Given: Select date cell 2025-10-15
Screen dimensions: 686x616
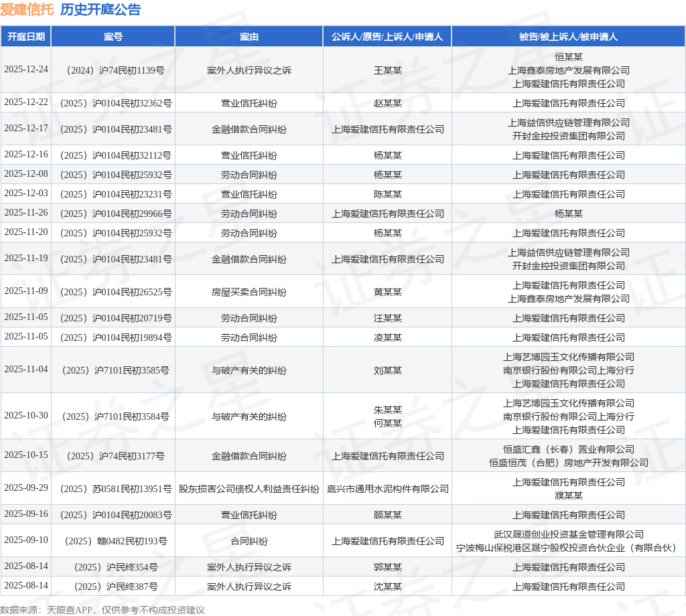Looking at the screenshot, I should 26,455.
